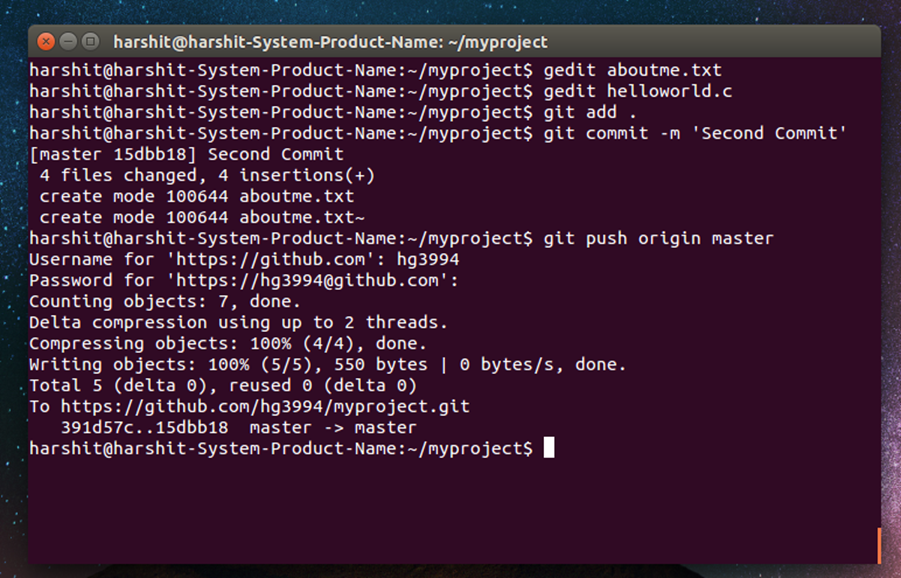The width and height of the screenshot is (901, 578).
Task: Click the github.com/hg3994/myproject.git URL
Action: click(265, 406)
